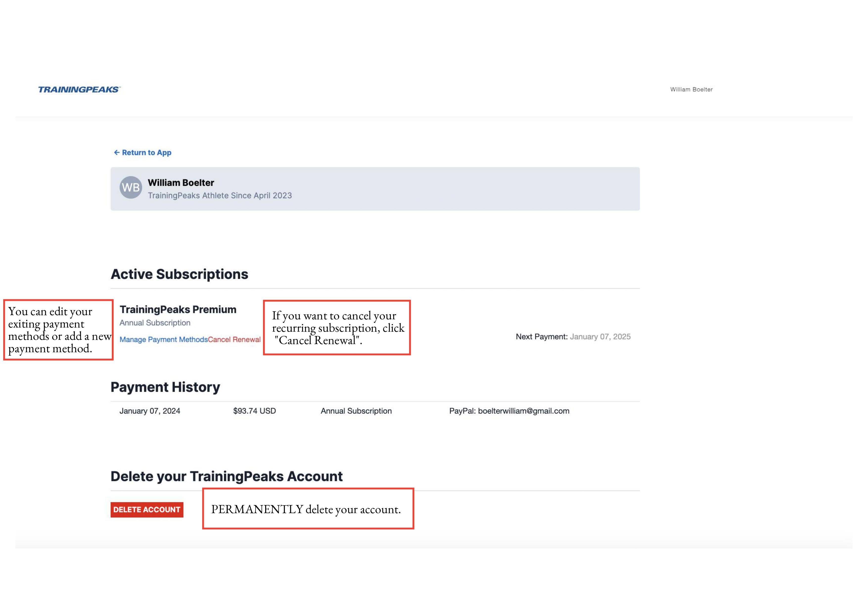Click the TrainingPeaks logo
The height and width of the screenshot is (613, 868).
(x=79, y=89)
